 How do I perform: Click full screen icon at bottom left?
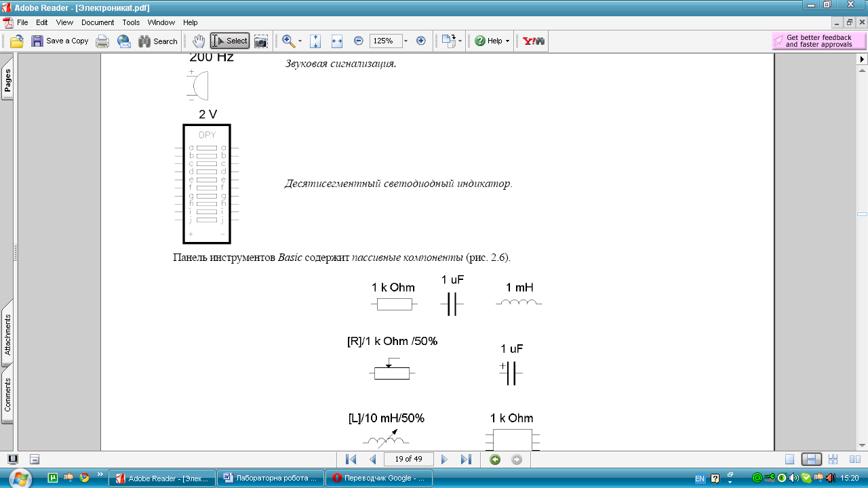tap(12, 459)
